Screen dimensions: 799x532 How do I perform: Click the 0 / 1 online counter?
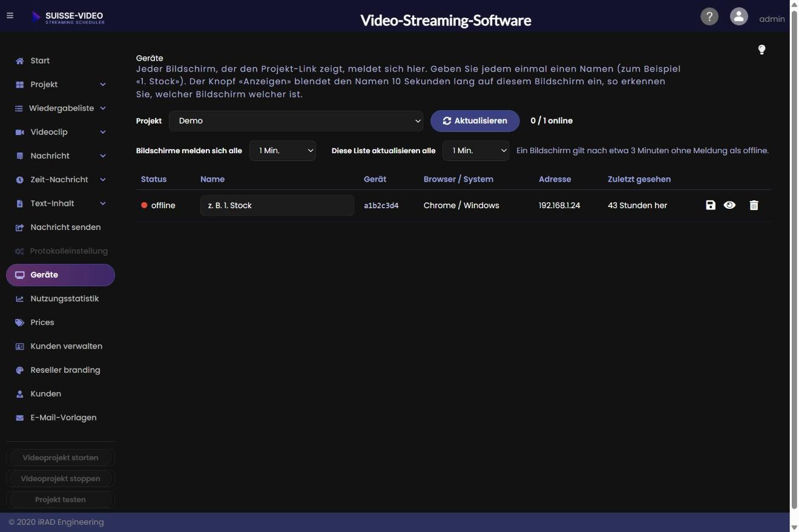point(551,120)
